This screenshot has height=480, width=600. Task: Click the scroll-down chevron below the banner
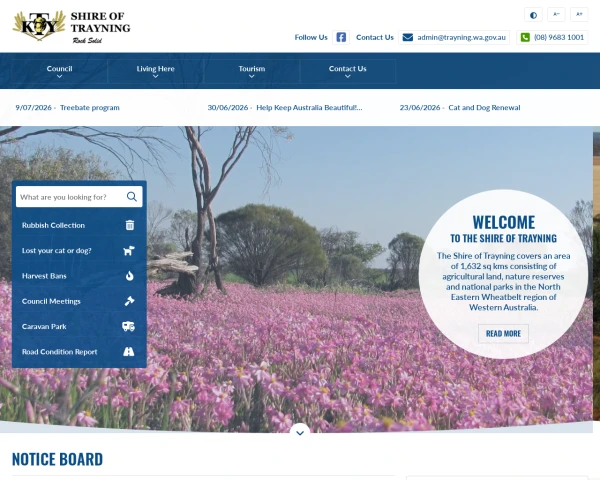[x=300, y=433]
